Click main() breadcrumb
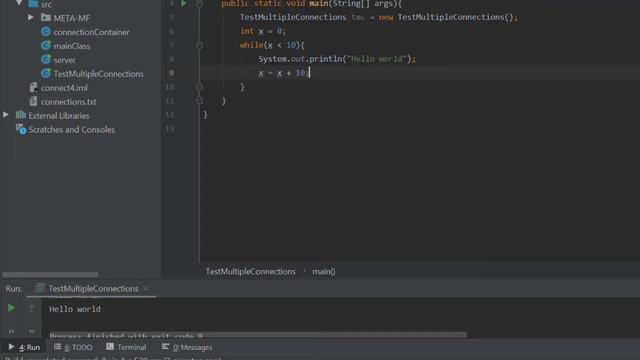This screenshot has height=360, width=640. 324,271
